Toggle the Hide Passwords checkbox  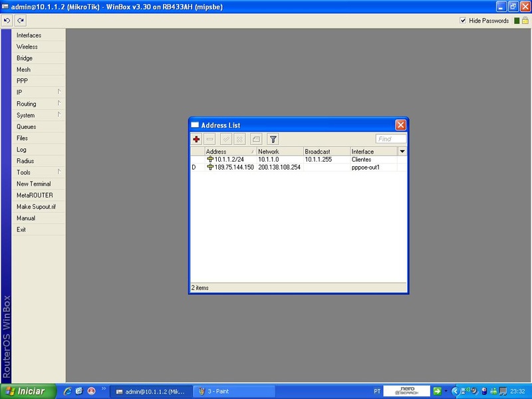(463, 21)
